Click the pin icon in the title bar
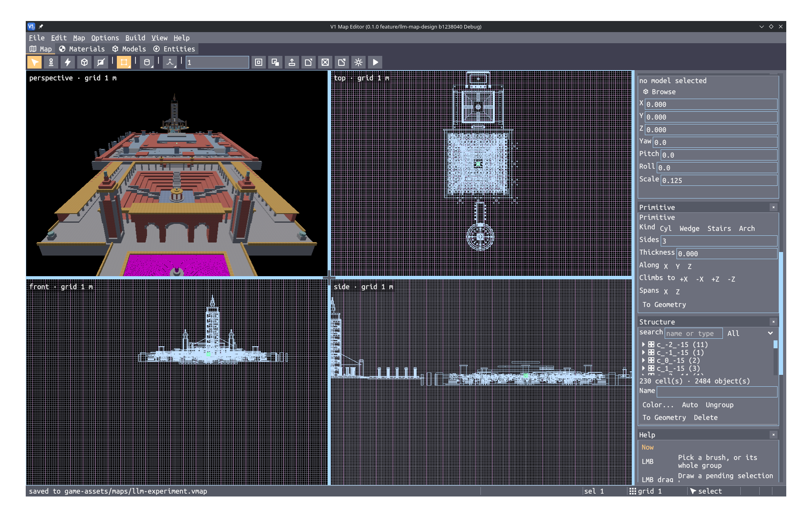Image resolution: width=812 pixels, height=527 pixels. pyautogui.click(x=41, y=27)
